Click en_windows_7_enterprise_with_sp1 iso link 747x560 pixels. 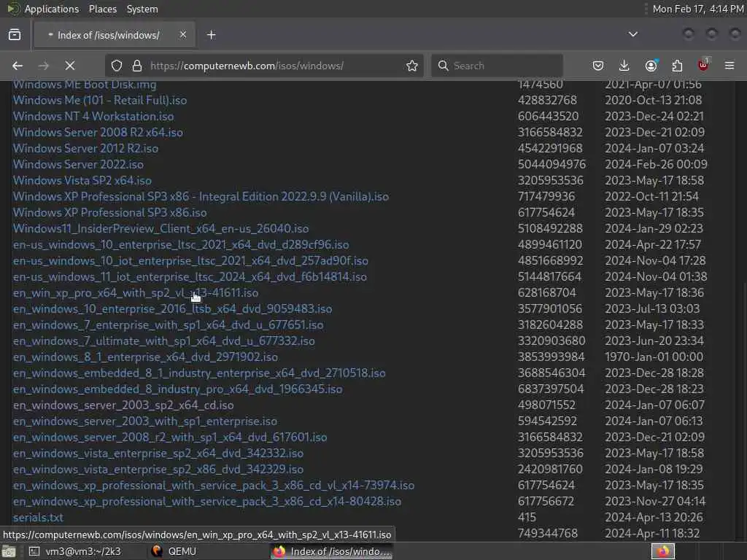pos(169,325)
